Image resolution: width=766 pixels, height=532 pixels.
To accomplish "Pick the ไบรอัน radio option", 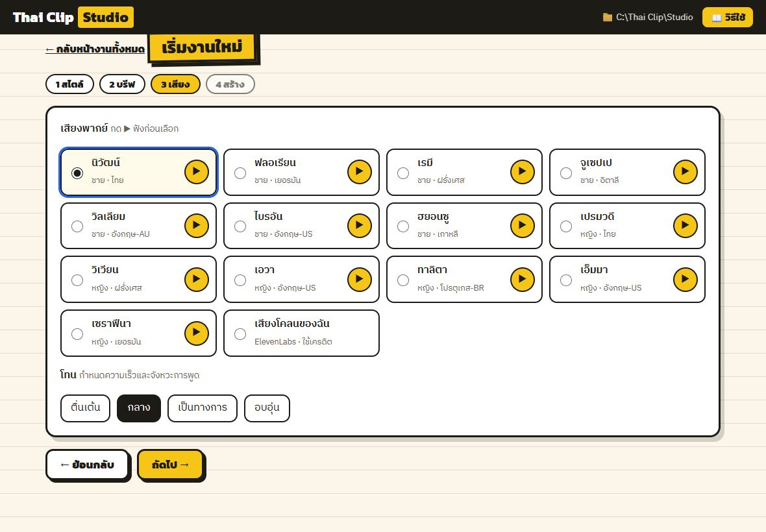I will (x=240, y=226).
